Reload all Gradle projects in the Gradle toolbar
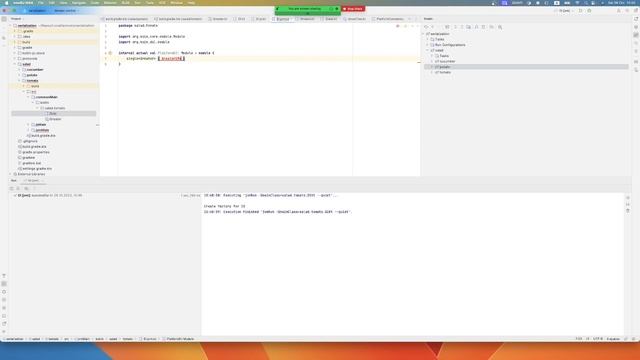The image size is (640, 360). click(x=426, y=27)
